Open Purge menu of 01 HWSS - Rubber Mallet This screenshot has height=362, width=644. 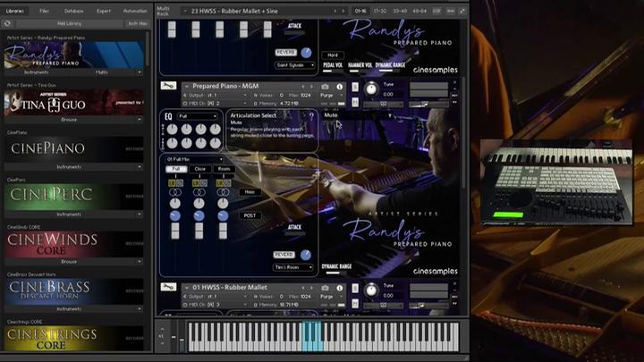click(331, 297)
